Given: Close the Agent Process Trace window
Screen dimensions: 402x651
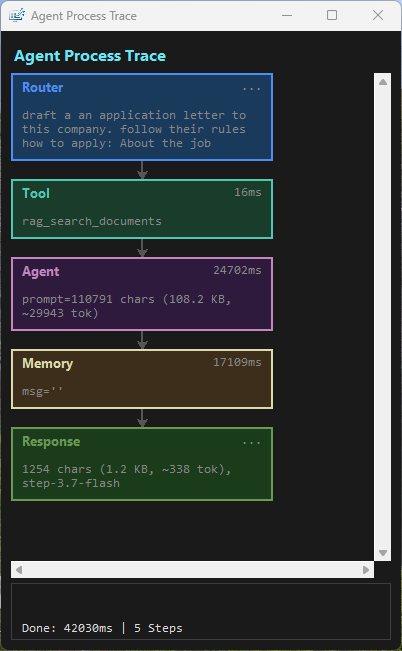Looking at the screenshot, I should 378,15.
